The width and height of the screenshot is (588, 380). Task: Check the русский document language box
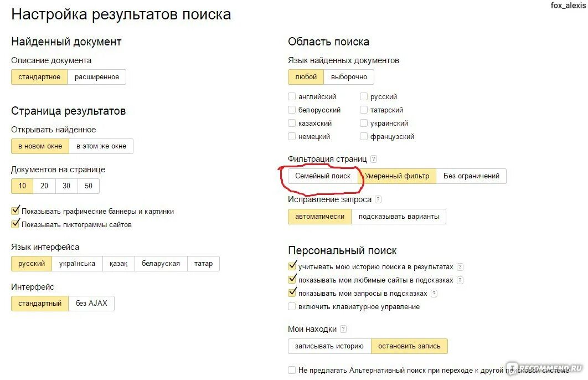363,96
